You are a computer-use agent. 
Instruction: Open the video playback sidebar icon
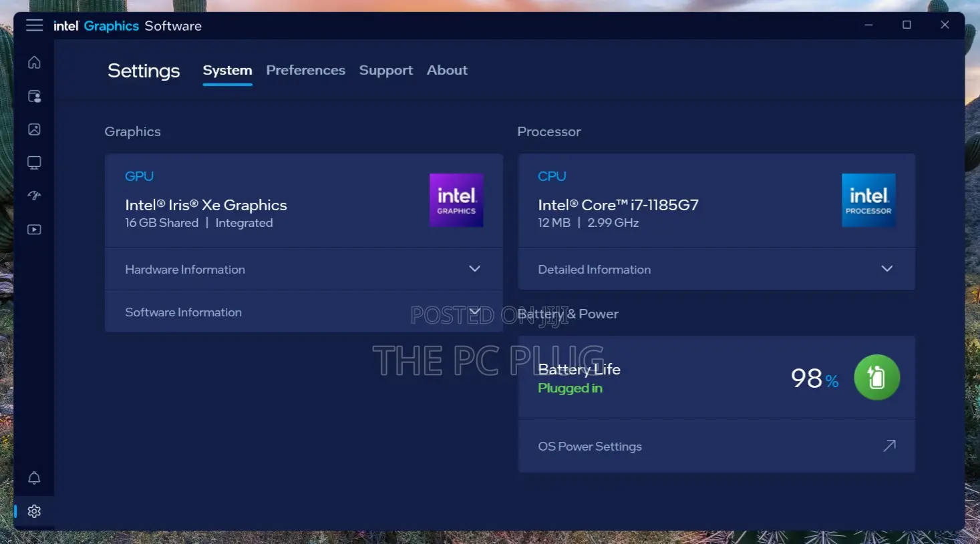pyautogui.click(x=34, y=230)
